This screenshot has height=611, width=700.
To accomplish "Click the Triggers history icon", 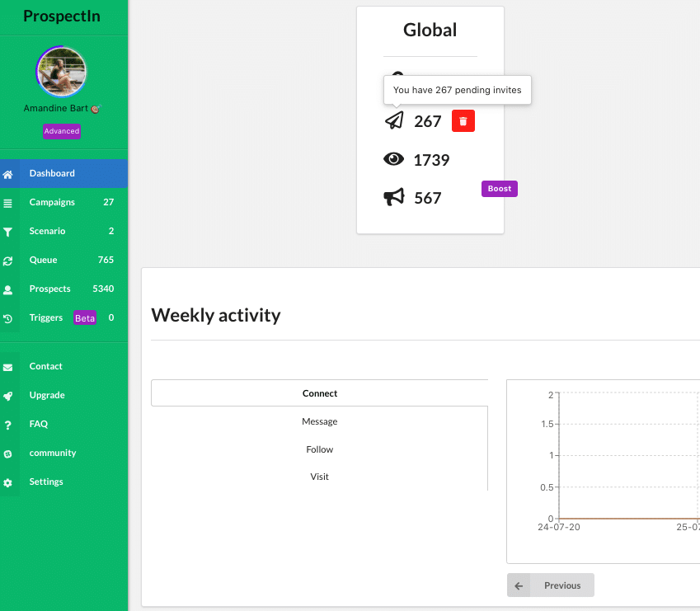I will (7, 318).
